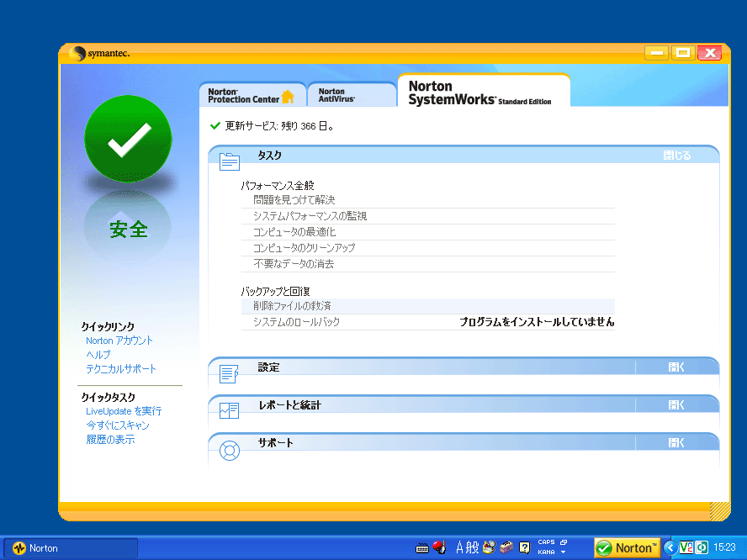The width and height of the screenshot is (747, 560).
Task: Click the Norton tray status indicator
Action: click(x=627, y=547)
